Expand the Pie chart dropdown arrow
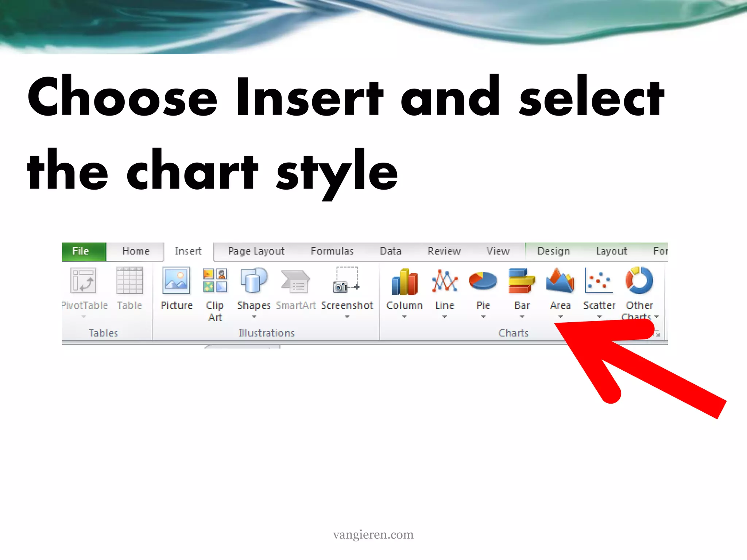This screenshot has width=747, height=560. [483, 317]
